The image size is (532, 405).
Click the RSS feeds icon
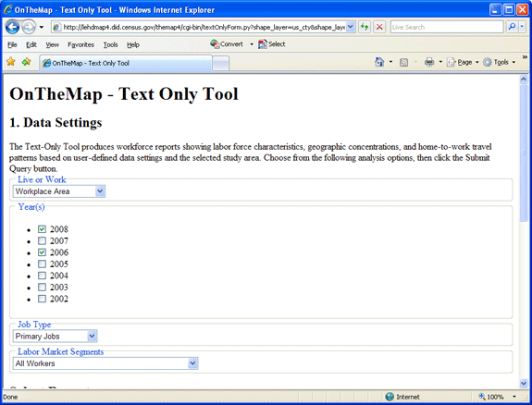[x=403, y=62]
